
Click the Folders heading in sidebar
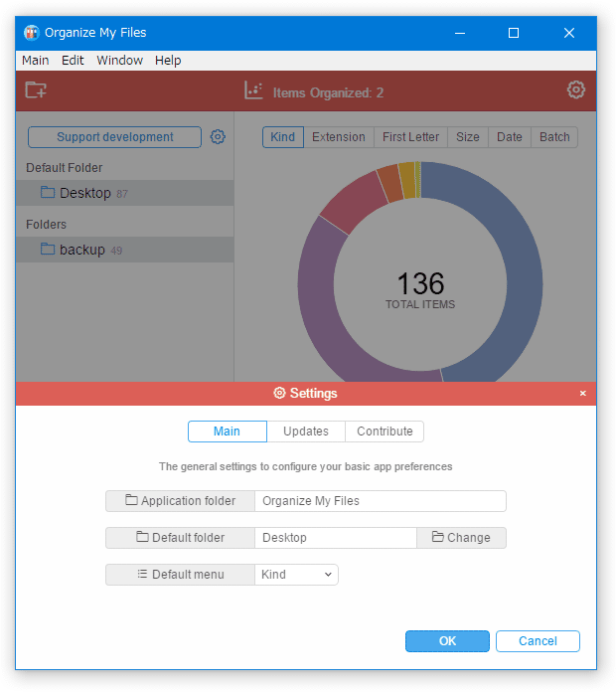click(46, 224)
